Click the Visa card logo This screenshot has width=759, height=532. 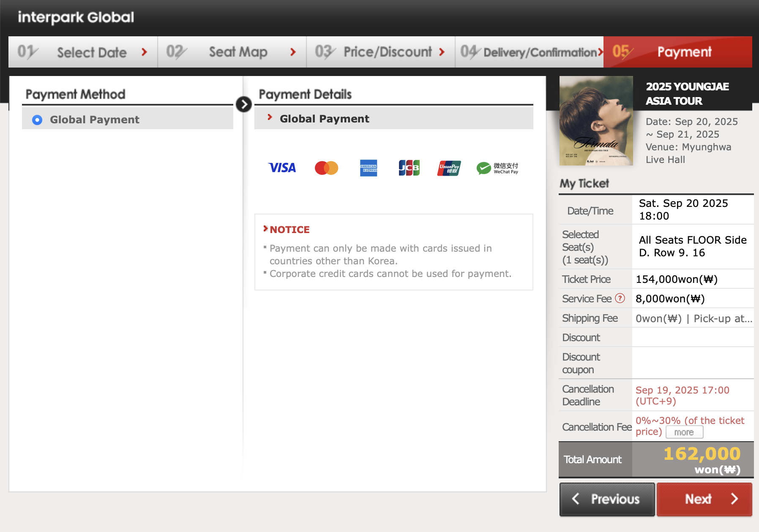point(282,168)
